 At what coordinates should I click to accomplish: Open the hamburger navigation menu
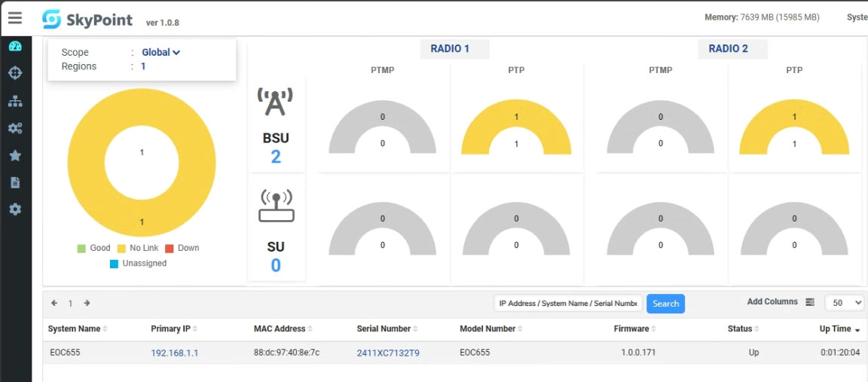(x=15, y=17)
